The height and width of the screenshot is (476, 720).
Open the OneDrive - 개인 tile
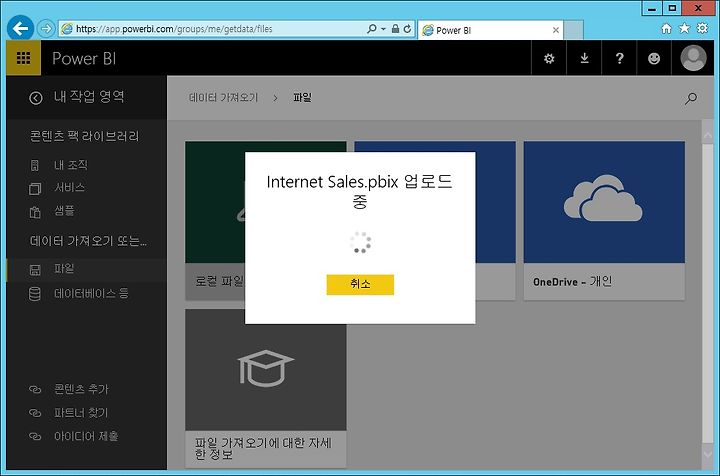pyautogui.click(x=604, y=221)
